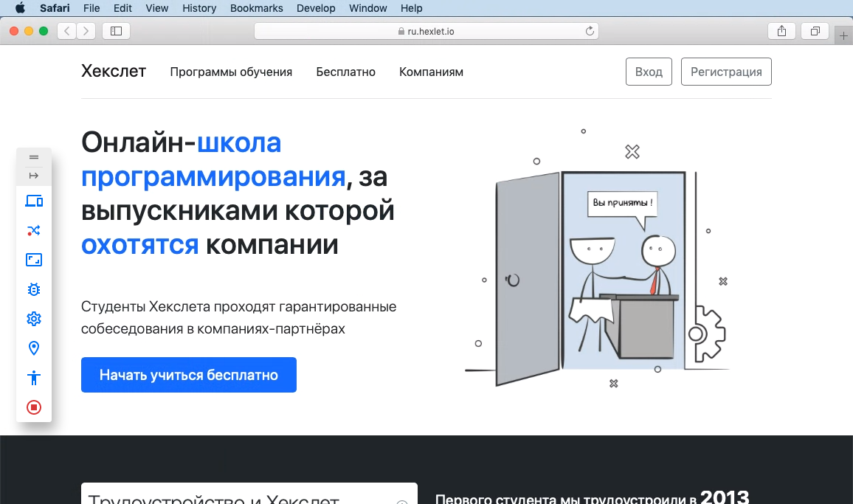Open the Регистрация page
853x504 pixels.
[726, 72]
